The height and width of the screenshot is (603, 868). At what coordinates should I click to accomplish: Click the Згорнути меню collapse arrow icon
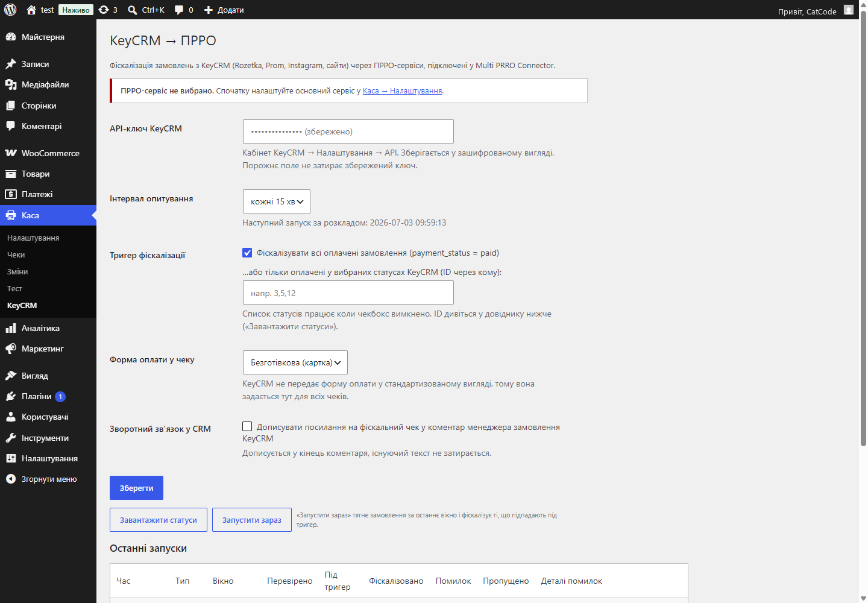click(11, 479)
